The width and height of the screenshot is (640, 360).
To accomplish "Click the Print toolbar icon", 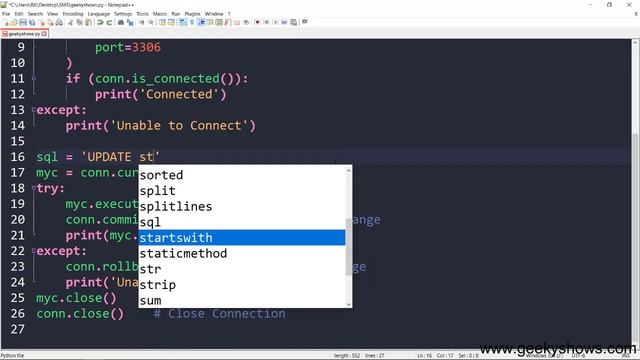I will coord(59,22).
